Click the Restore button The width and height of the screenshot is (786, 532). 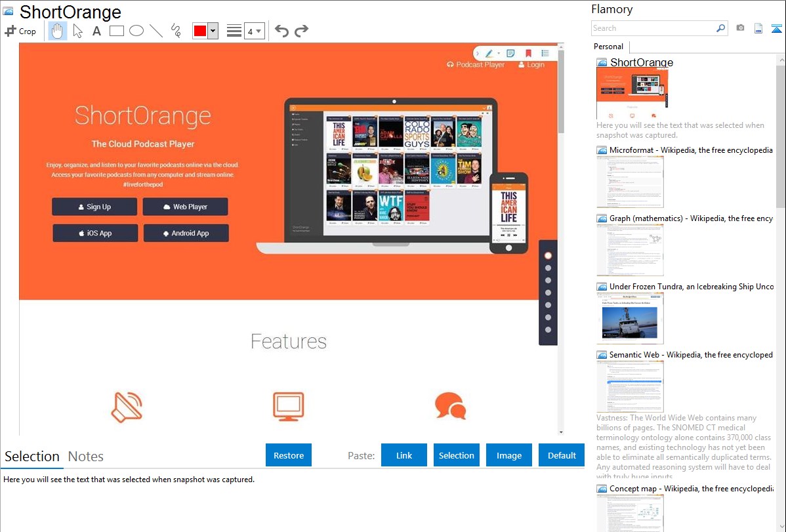tap(289, 455)
